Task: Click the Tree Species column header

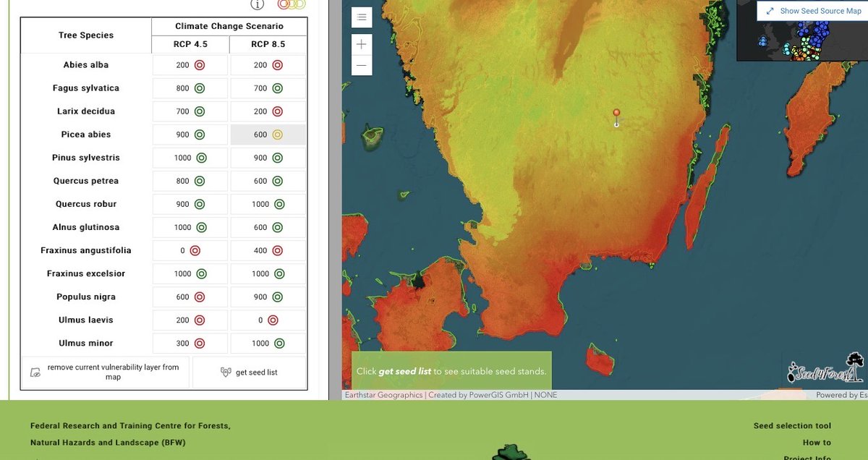Action: coord(86,35)
